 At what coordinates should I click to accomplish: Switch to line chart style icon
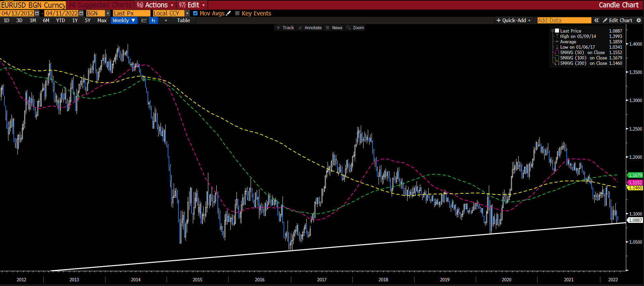coord(144,20)
